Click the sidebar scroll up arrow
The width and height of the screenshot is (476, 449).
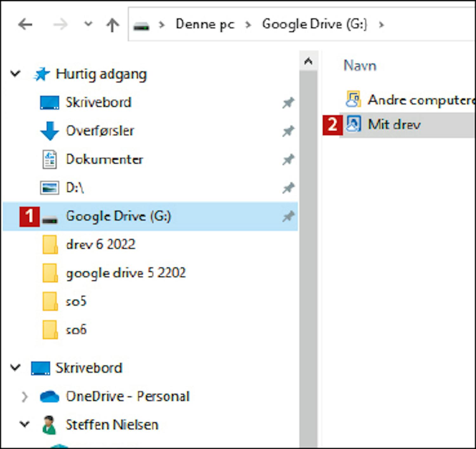(x=308, y=61)
